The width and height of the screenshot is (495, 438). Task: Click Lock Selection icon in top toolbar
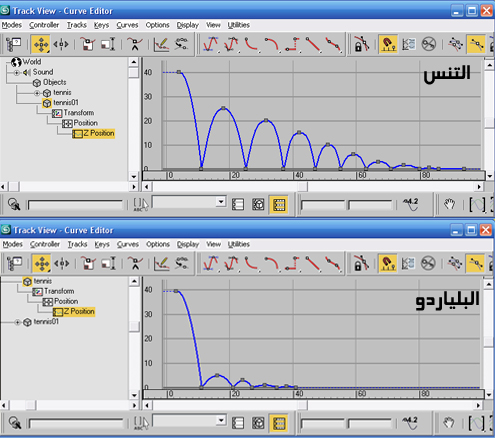[362, 44]
